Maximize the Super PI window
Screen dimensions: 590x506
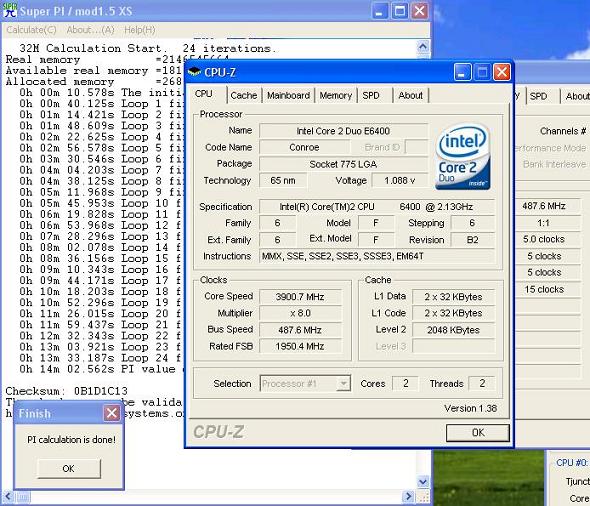pyautogui.click(x=400, y=11)
